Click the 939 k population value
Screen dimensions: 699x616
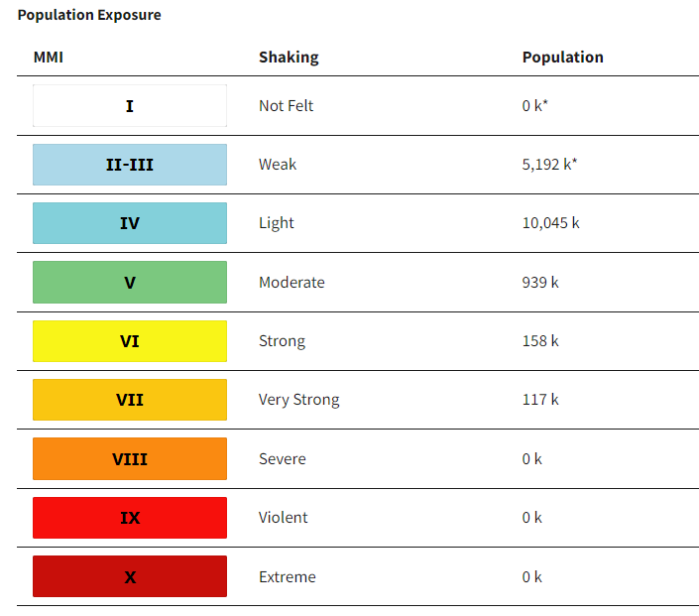click(x=540, y=283)
